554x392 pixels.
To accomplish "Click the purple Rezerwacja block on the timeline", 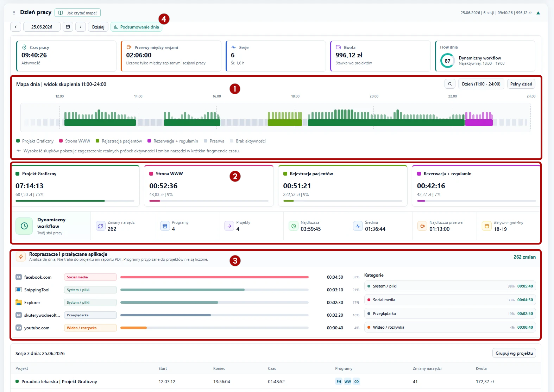I will click(479, 122).
